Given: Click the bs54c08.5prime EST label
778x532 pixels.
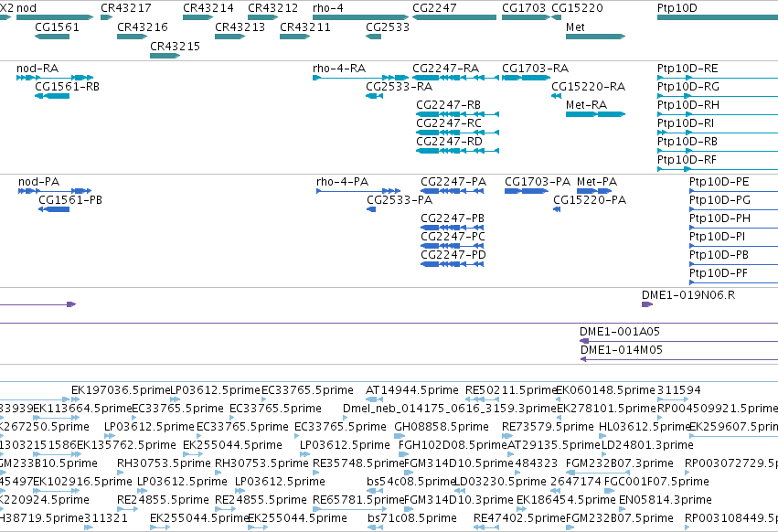Looking at the screenshot, I should point(411,482).
